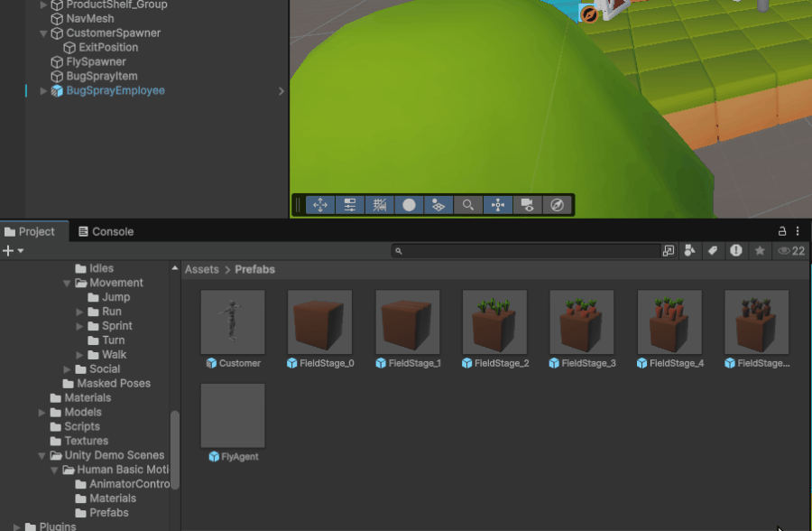This screenshot has width=812, height=531.
Task: Toggle hidden packages visibility eye counter
Action: (791, 251)
